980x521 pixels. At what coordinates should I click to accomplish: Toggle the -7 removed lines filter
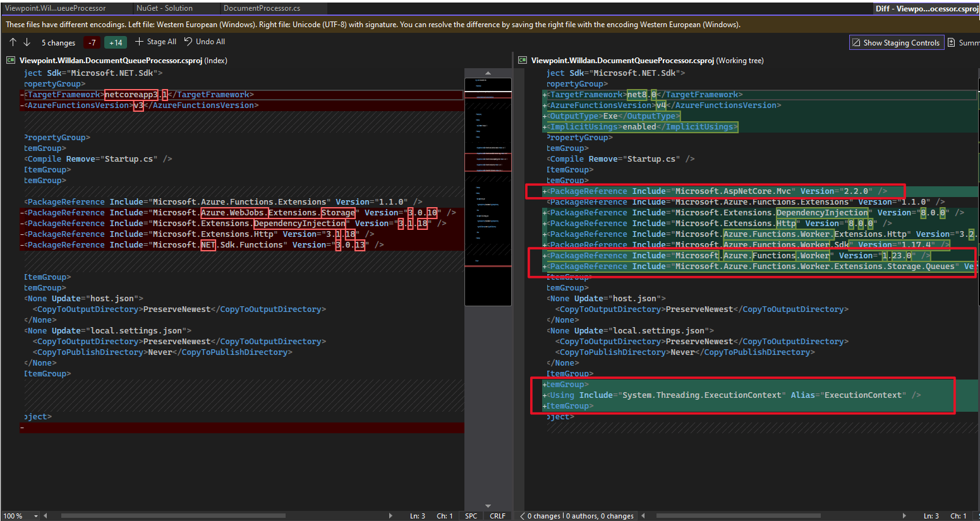click(x=92, y=43)
